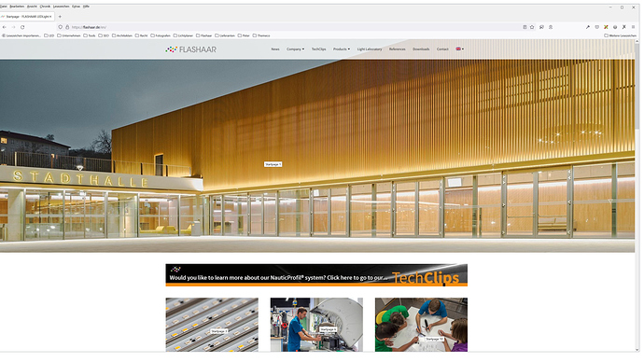This screenshot has width=644, height=362.
Task: Open the References page link
Action: click(x=398, y=49)
